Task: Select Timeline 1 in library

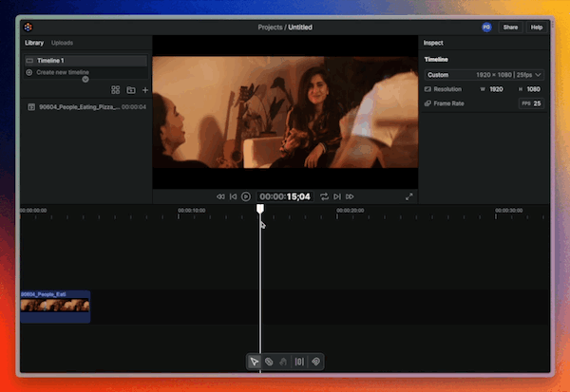Action: 85,61
